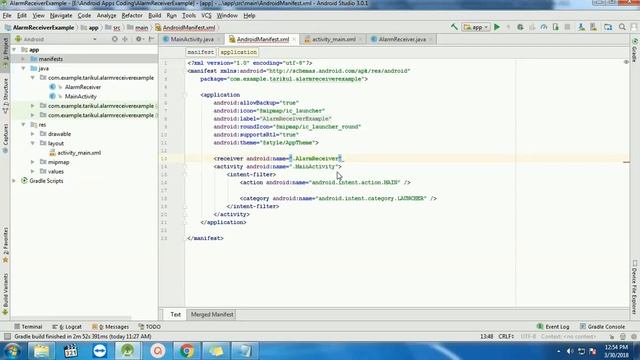Open the Structure side tool tab

coord(5,96)
